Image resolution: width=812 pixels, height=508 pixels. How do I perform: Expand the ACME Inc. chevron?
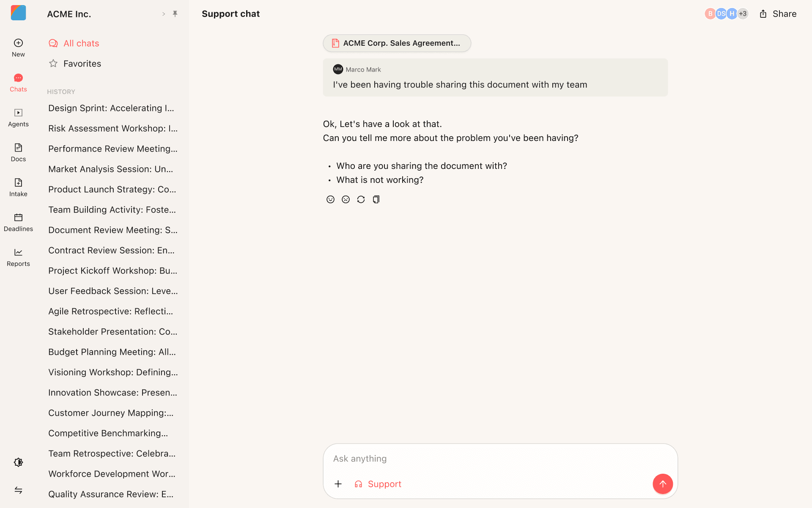coord(164,14)
